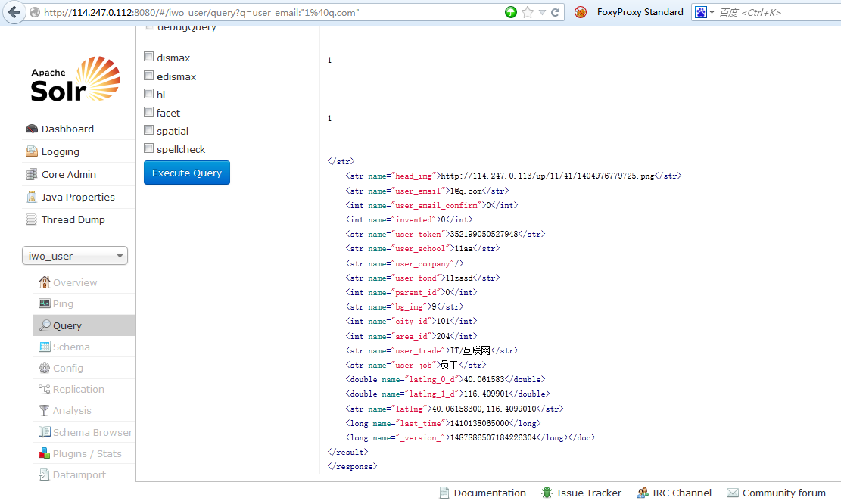Screen dimensions: 841x504
Task: Click the Schema table icon
Action: click(x=45, y=347)
